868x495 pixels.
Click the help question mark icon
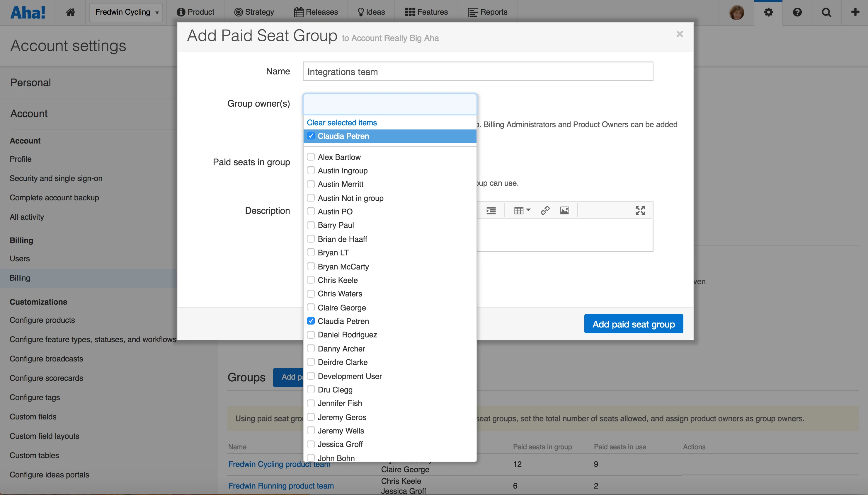coord(797,12)
